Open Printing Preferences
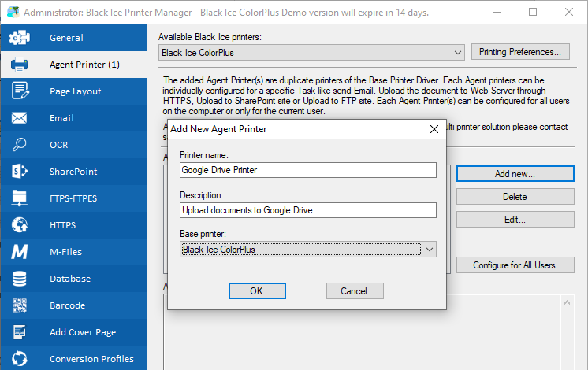The width and height of the screenshot is (588, 370). pyautogui.click(x=520, y=52)
